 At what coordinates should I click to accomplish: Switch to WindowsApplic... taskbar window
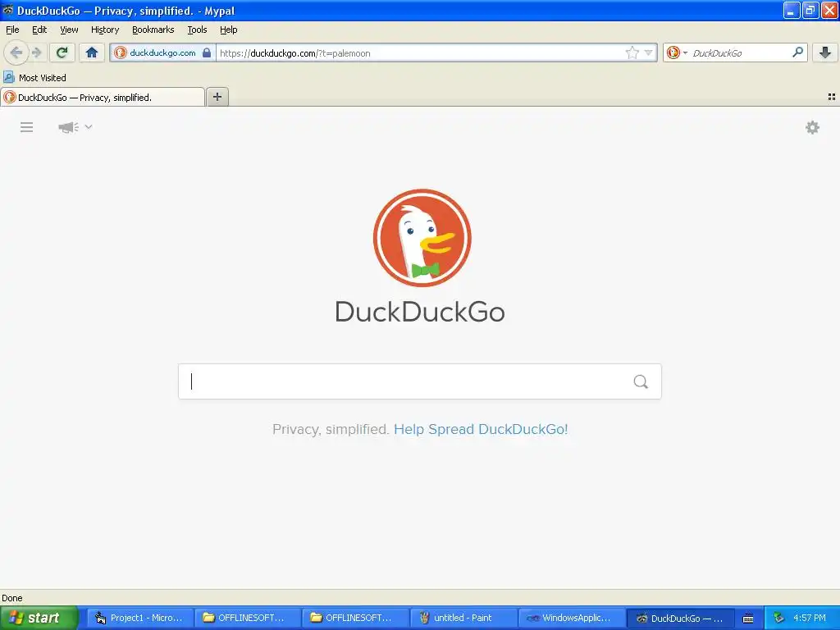tap(572, 618)
